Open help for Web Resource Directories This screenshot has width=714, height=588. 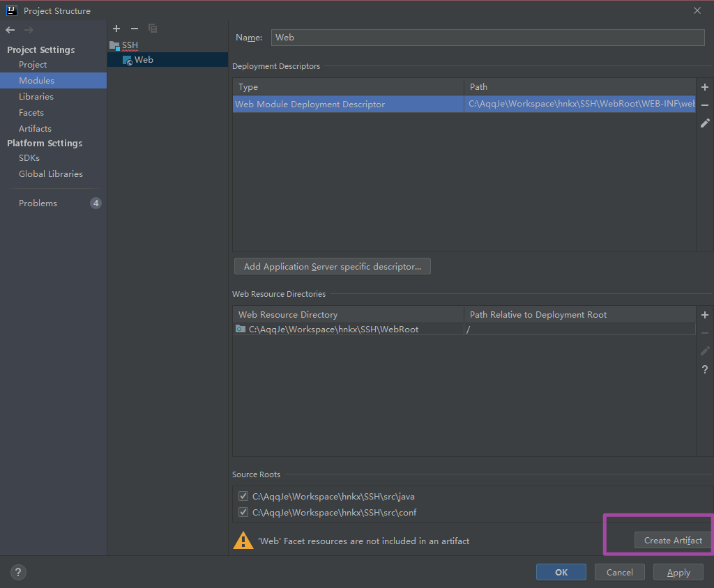pyautogui.click(x=705, y=369)
